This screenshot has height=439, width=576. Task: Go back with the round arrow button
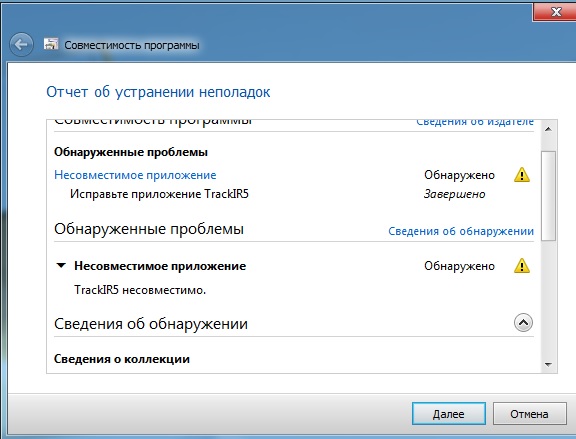coord(21,45)
